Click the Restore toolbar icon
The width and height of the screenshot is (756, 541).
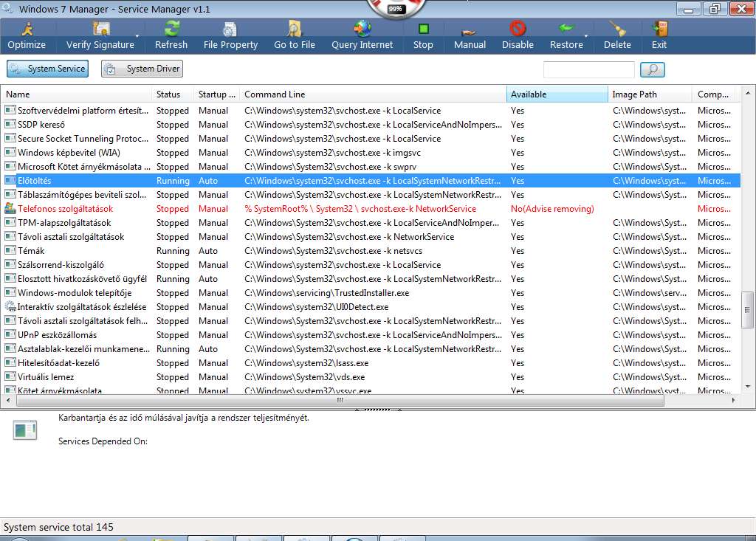(x=566, y=29)
